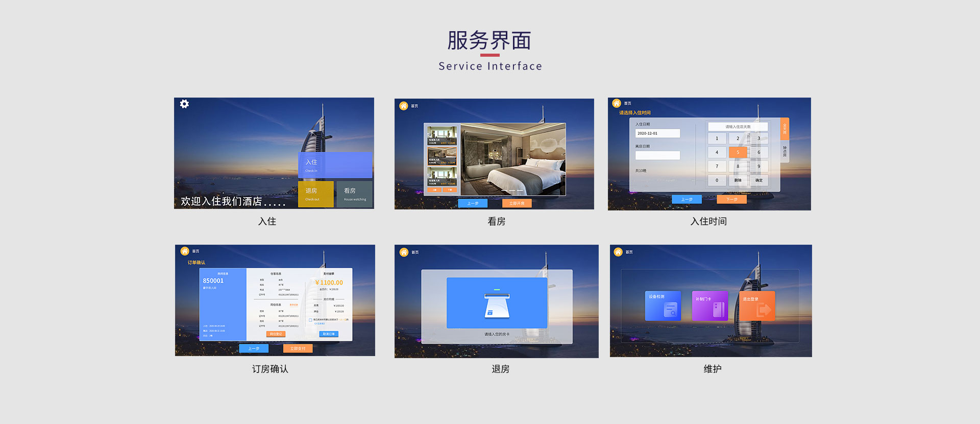
Task: Click the 立即支付 button
Action: [x=298, y=348]
